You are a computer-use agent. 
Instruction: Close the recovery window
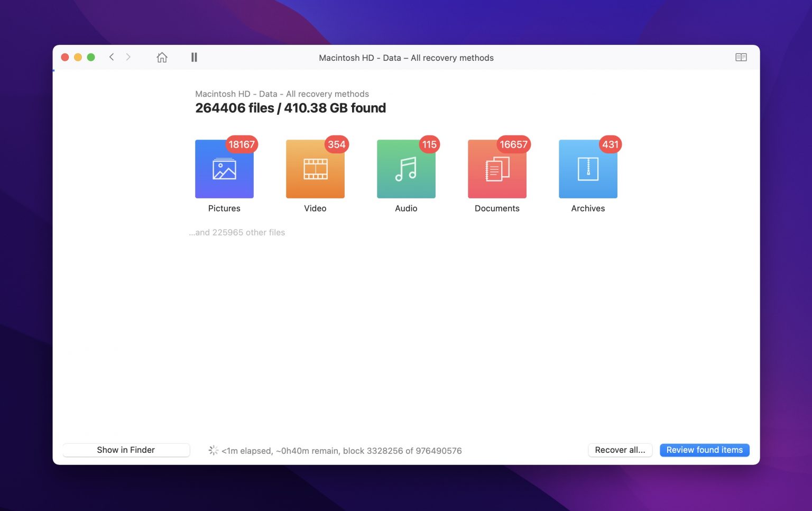click(x=65, y=57)
